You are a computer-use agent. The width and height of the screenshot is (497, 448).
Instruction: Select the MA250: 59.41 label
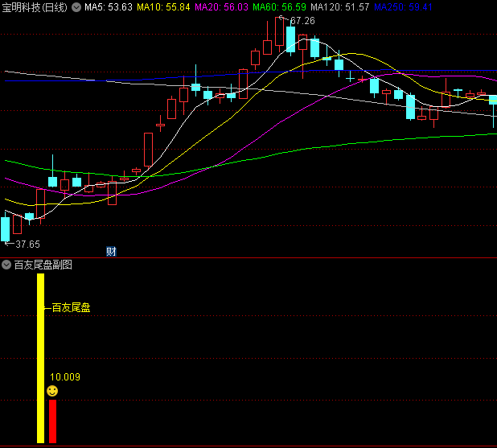coord(403,7)
